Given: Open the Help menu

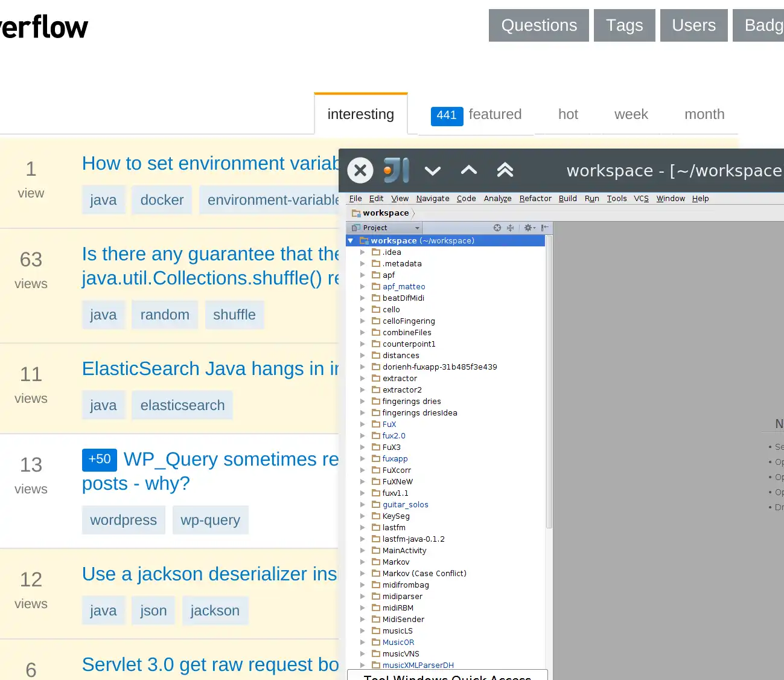Looking at the screenshot, I should [x=700, y=198].
